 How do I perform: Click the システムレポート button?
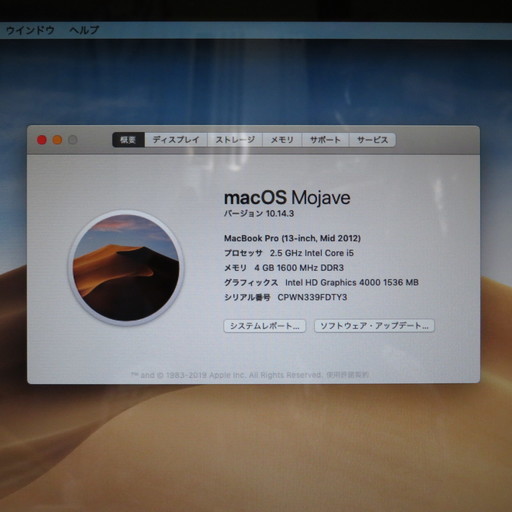(265, 326)
